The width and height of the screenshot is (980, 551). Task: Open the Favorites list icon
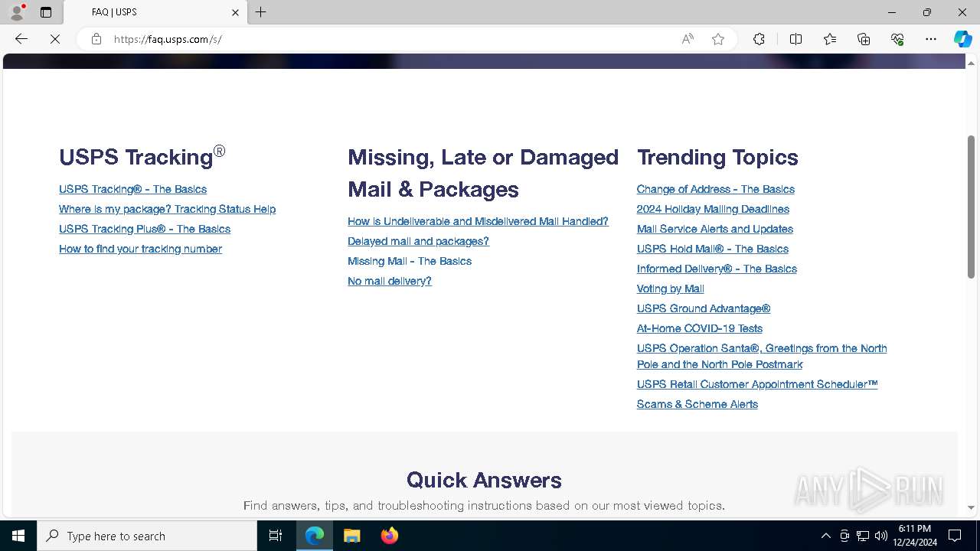830,39
